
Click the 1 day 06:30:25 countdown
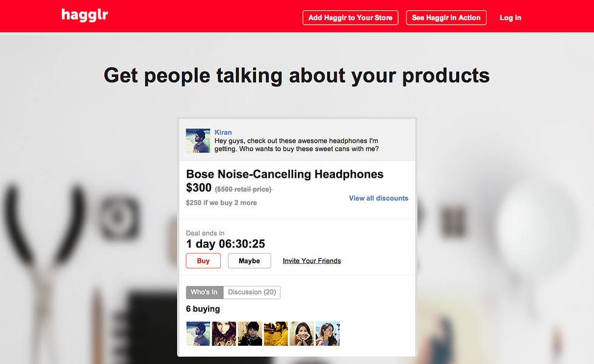click(225, 243)
